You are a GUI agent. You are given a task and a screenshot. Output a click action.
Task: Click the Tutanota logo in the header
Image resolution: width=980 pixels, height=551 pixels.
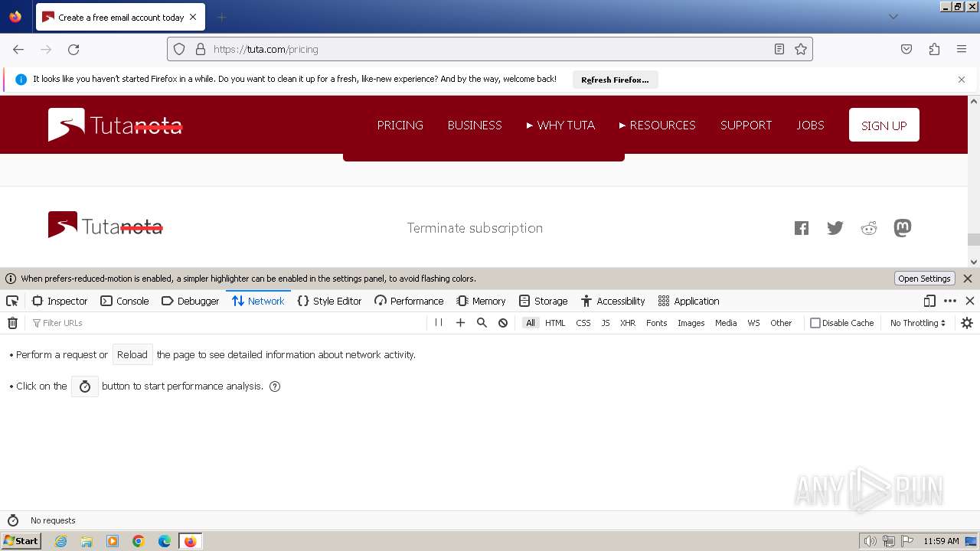click(115, 125)
